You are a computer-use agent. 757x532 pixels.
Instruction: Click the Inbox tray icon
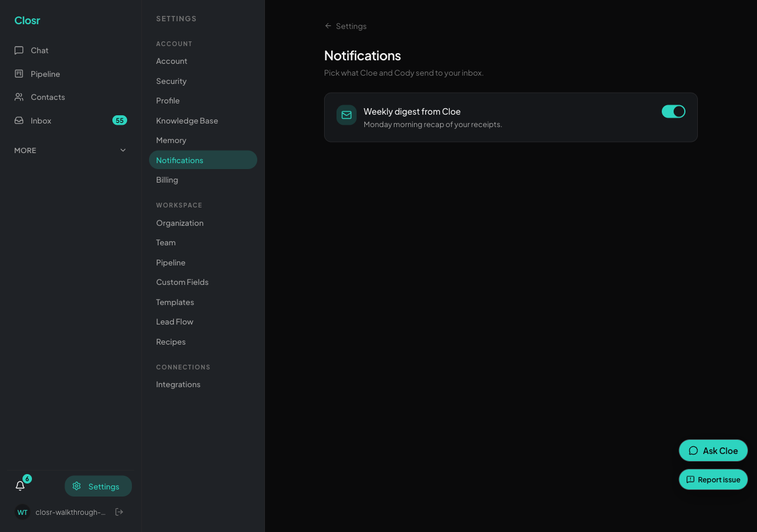point(19,121)
